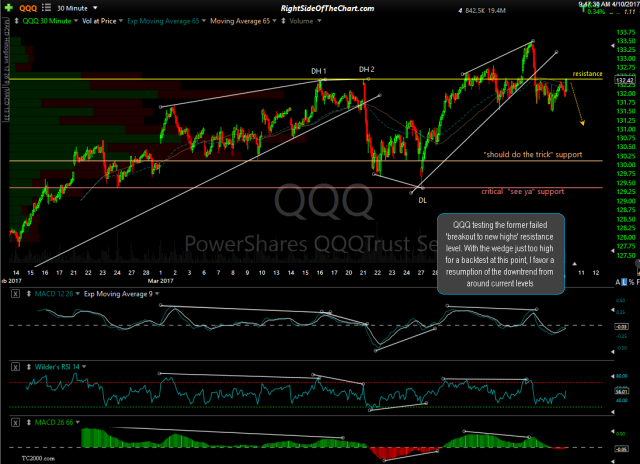
Task: Click the top price-scale arrow near 133.25
Action: [612, 46]
